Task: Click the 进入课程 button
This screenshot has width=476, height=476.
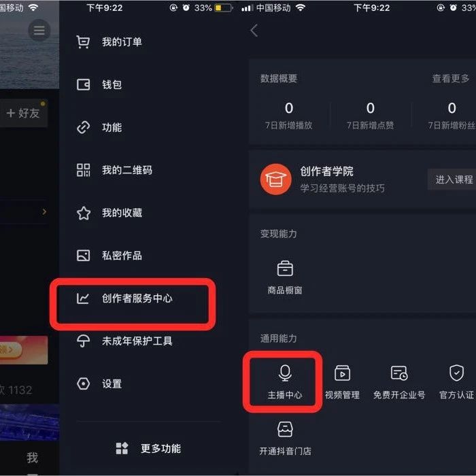Action: click(454, 180)
